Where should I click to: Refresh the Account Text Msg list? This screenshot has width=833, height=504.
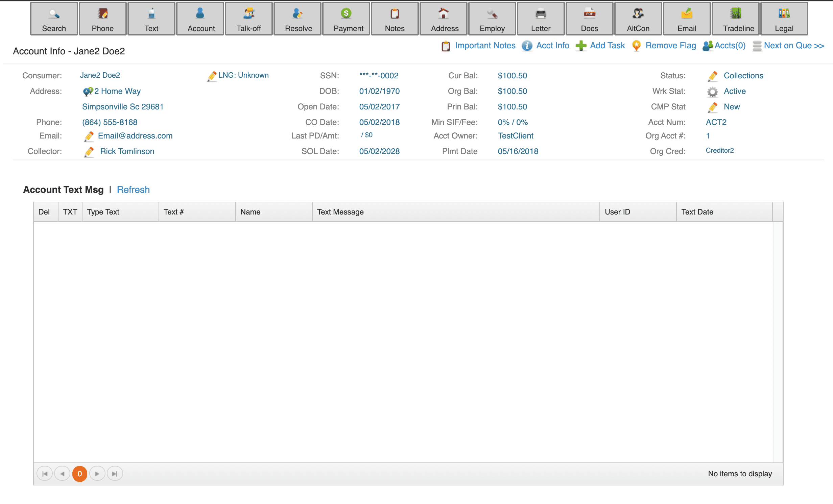[133, 190]
